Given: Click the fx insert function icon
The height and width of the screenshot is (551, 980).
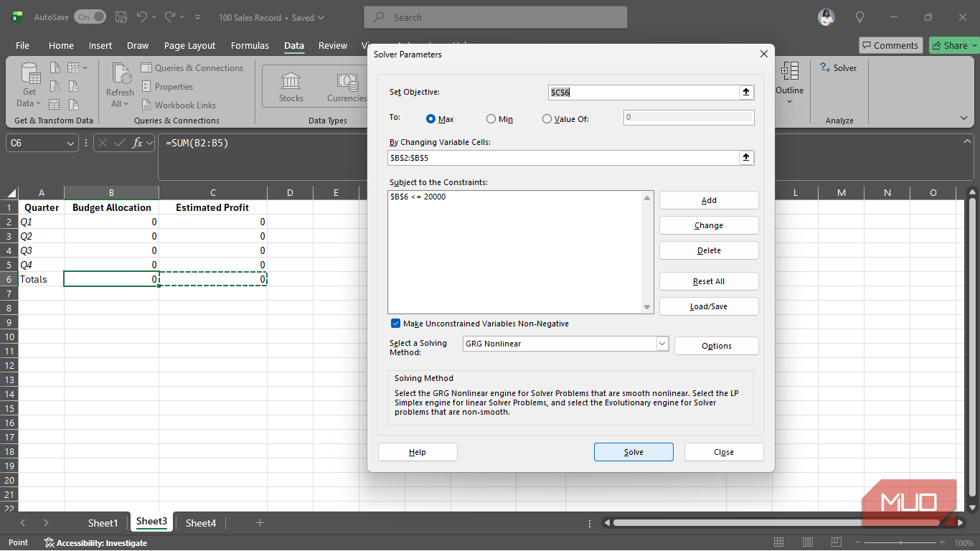Looking at the screenshot, I should click(138, 143).
